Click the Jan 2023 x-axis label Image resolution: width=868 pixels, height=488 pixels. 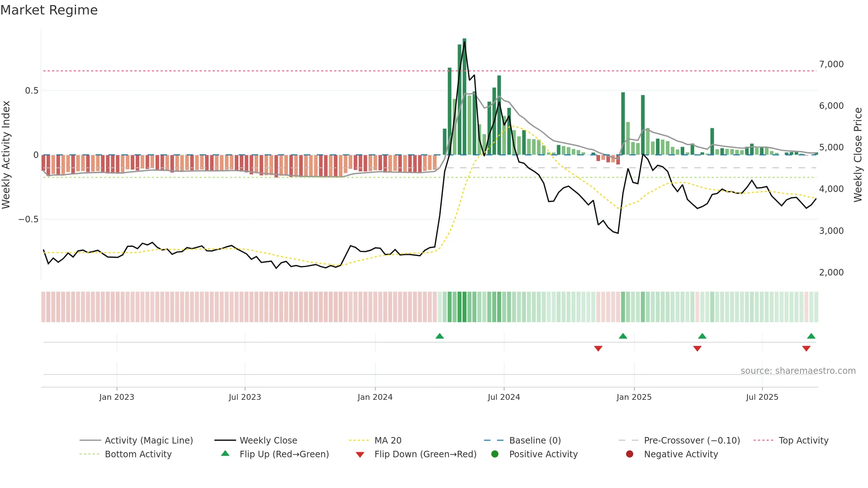pyautogui.click(x=117, y=397)
